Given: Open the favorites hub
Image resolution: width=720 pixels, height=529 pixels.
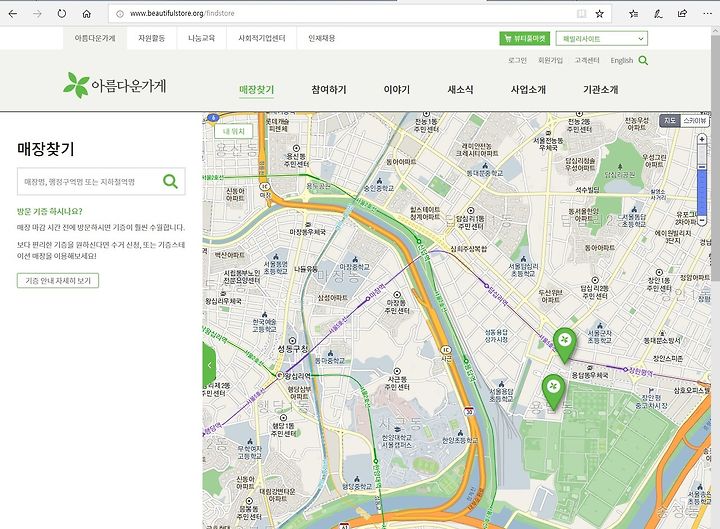Looking at the screenshot, I should 633,14.
